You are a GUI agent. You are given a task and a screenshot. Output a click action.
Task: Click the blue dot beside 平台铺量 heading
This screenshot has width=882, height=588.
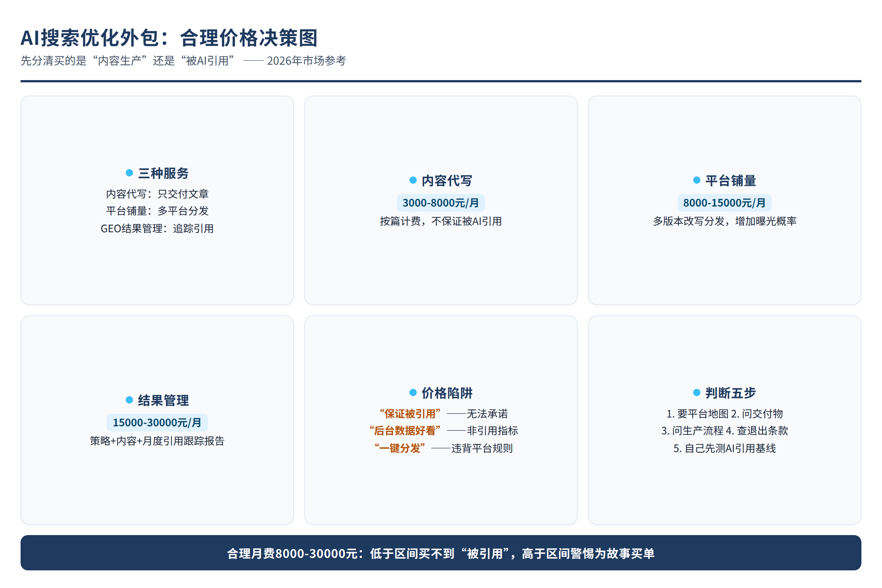coord(697,180)
